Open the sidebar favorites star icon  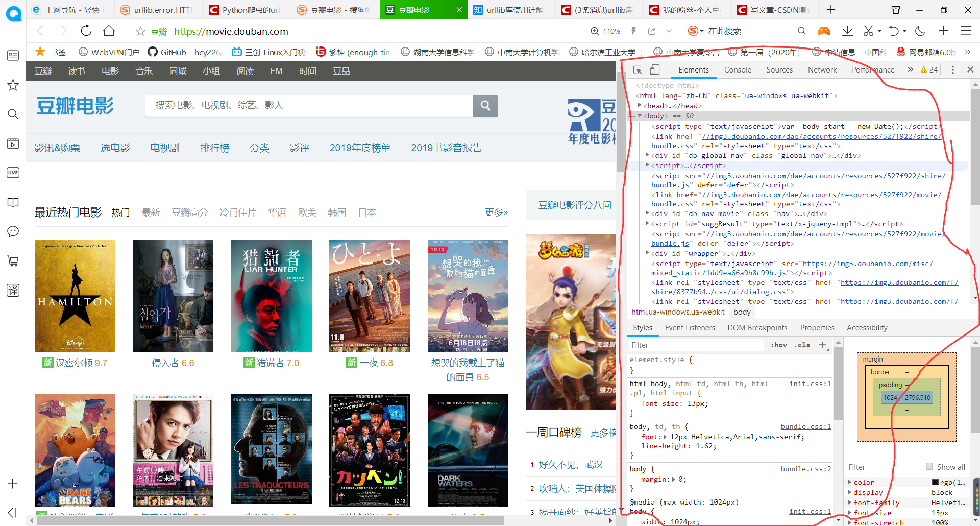click(13, 85)
